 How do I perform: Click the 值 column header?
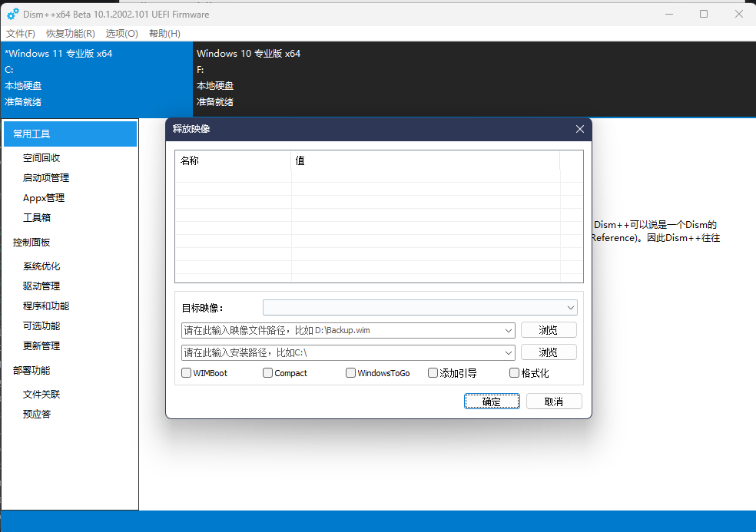426,160
